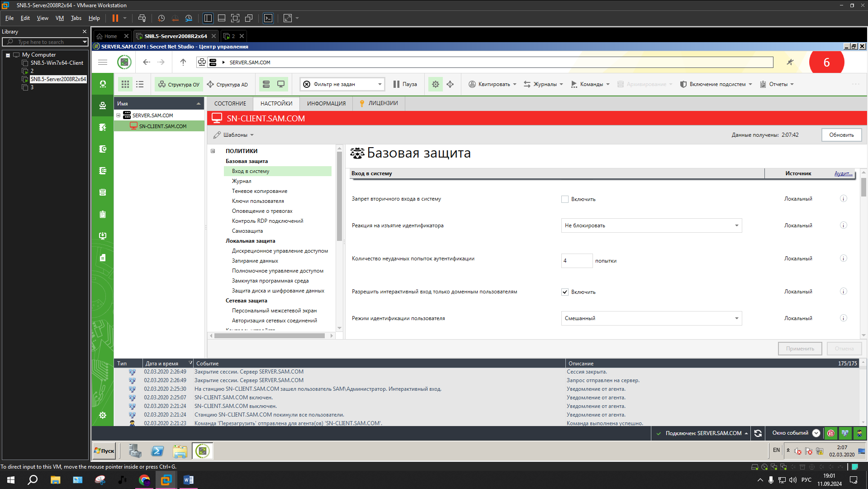Go up one level with the up arrow

pos(183,62)
